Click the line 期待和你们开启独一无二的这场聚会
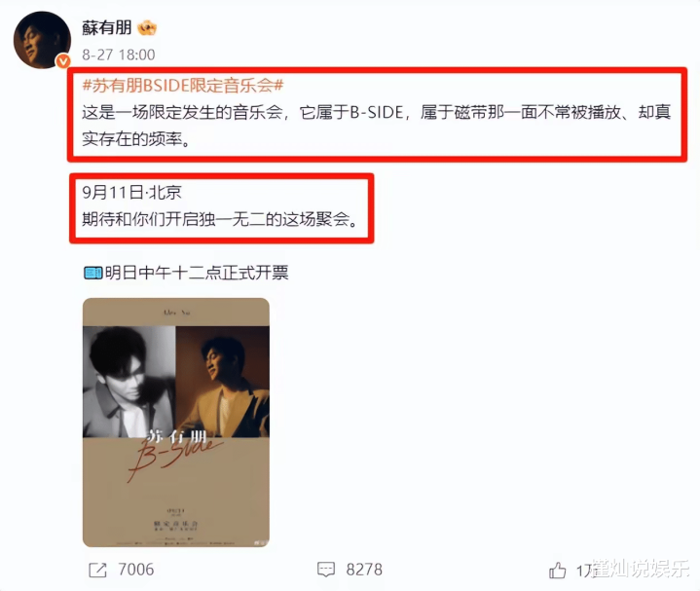 [220, 219]
